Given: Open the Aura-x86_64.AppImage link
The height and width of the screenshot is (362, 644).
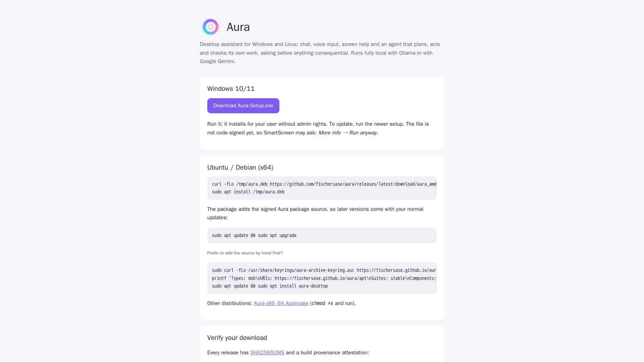Looking at the screenshot, I should click(x=281, y=303).
